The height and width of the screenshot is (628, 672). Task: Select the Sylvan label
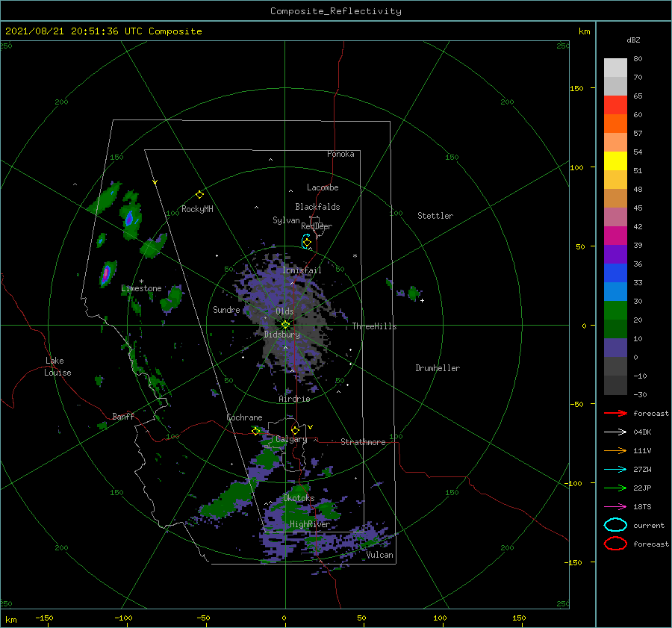286,220
